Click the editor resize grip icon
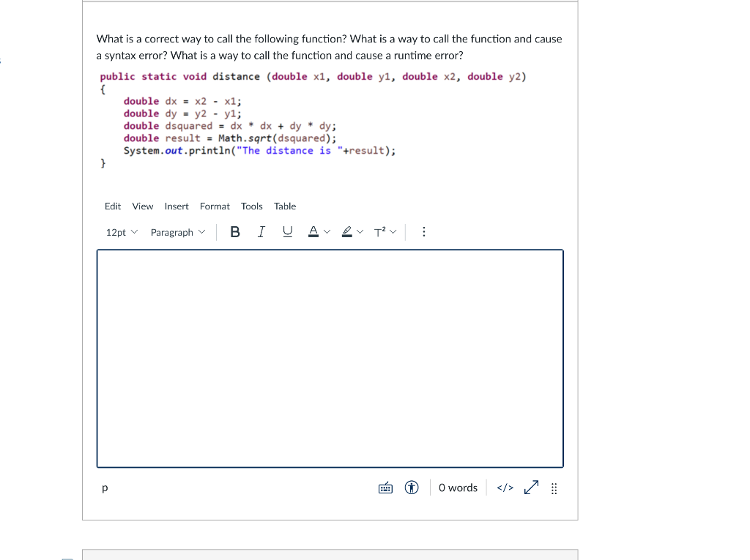 554,488
